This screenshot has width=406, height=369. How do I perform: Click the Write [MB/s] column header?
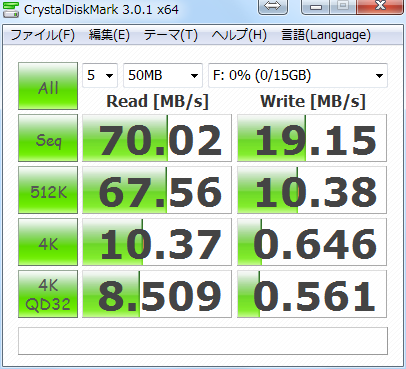click(x=313, y=101)
